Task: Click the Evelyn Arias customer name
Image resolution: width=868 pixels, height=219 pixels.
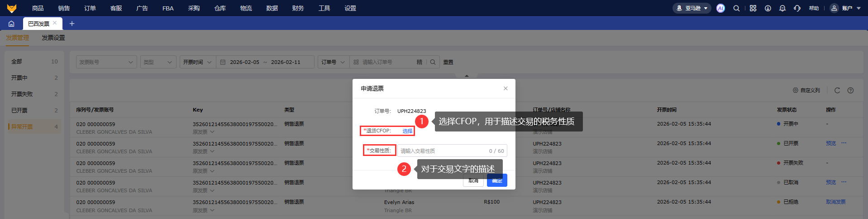Action: coord(399,202)
